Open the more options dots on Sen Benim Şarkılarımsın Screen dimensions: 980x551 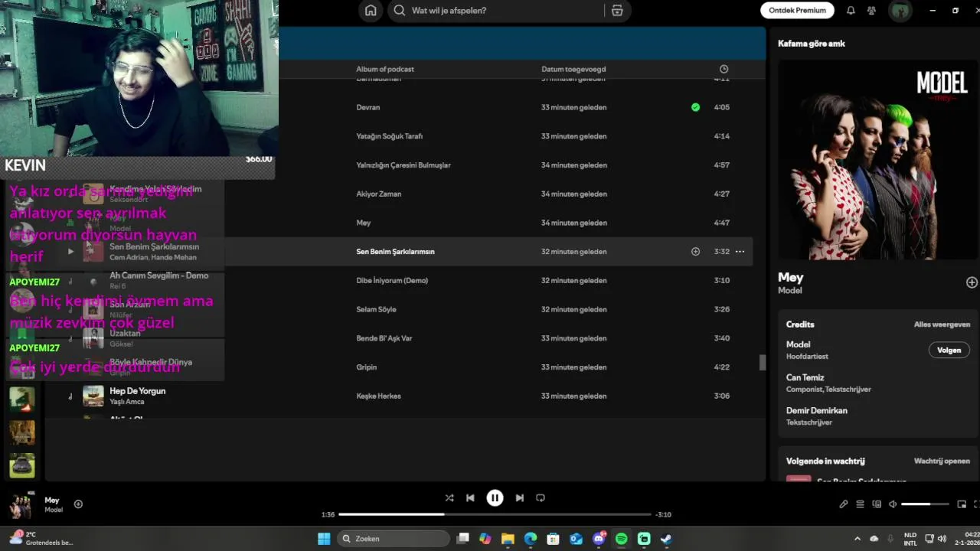[740, 251]
